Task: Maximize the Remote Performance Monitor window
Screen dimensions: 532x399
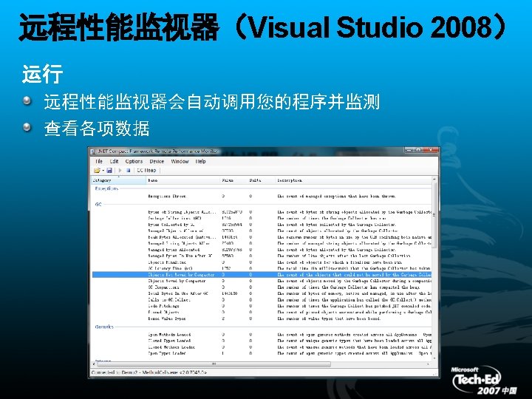Action: [418, 149]
